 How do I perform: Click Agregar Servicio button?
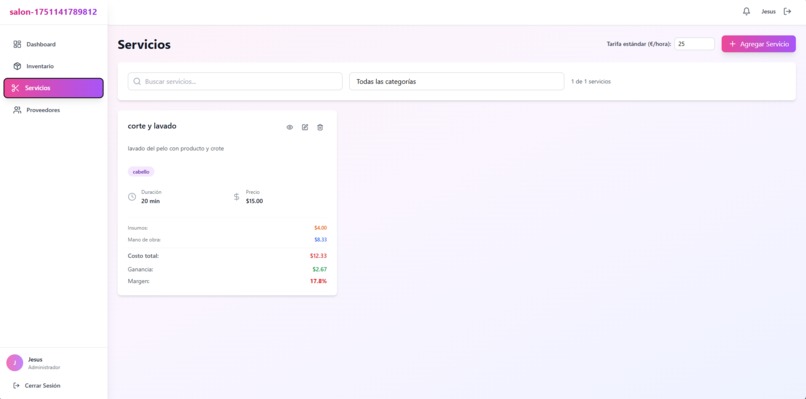tap(758, 44)
